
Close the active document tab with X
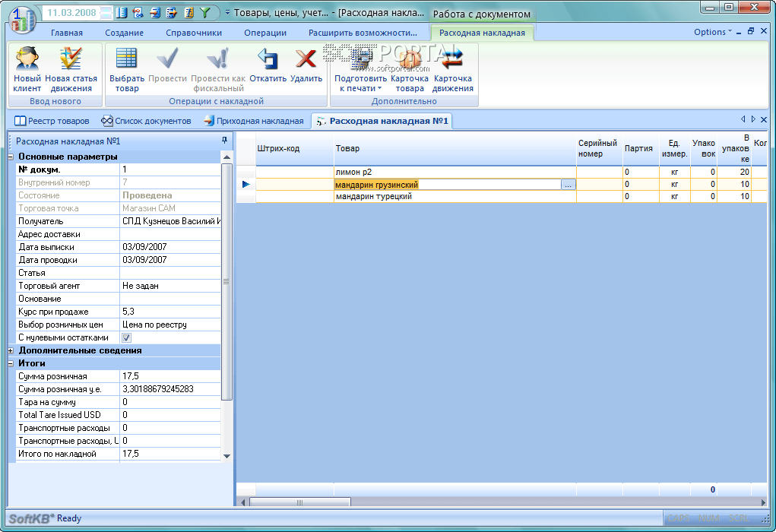tap(764, 119)
